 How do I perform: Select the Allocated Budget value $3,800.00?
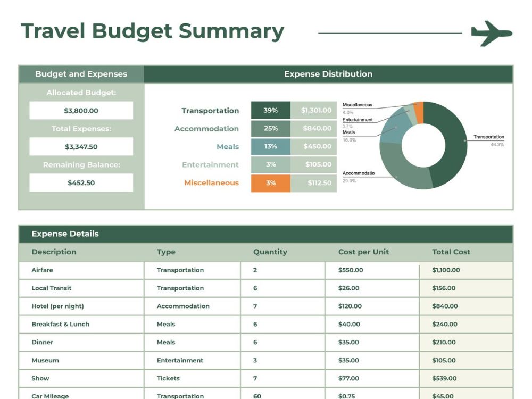click(x=81, y=110)
